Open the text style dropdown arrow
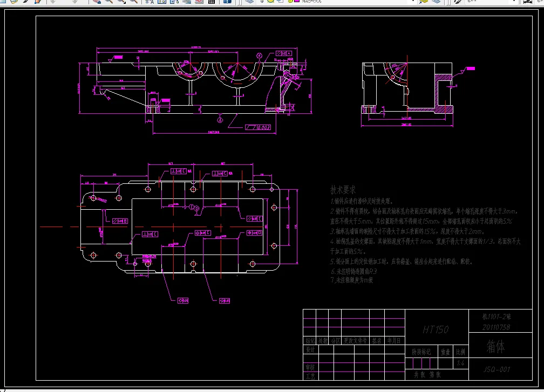Image resolution: width=544 pixels, height=392 pixels. click(x=514, y=1)
